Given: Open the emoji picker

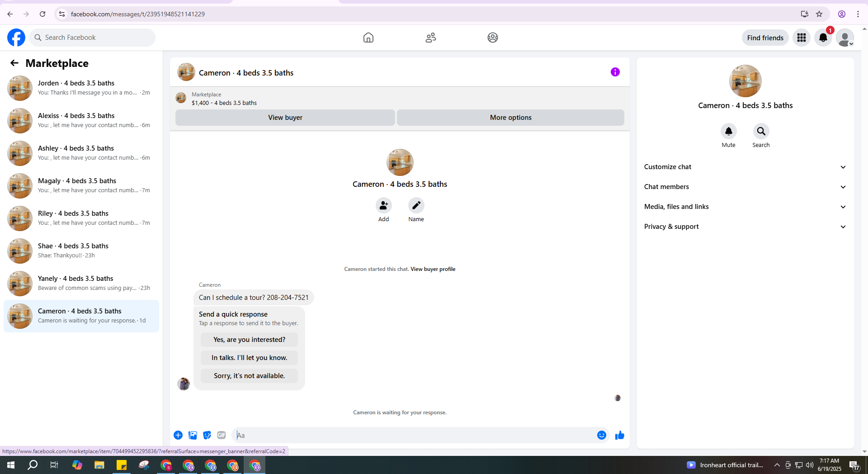Looking at the screenshot, I should (x=602, y=435).
